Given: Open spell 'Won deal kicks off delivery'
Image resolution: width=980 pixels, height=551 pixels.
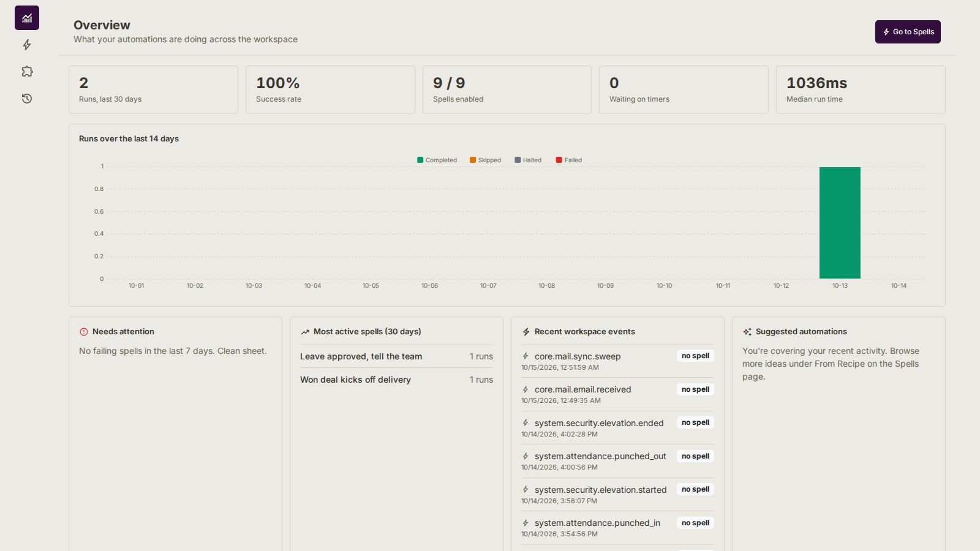Looking at the screenshot, I should coord(396,380).
